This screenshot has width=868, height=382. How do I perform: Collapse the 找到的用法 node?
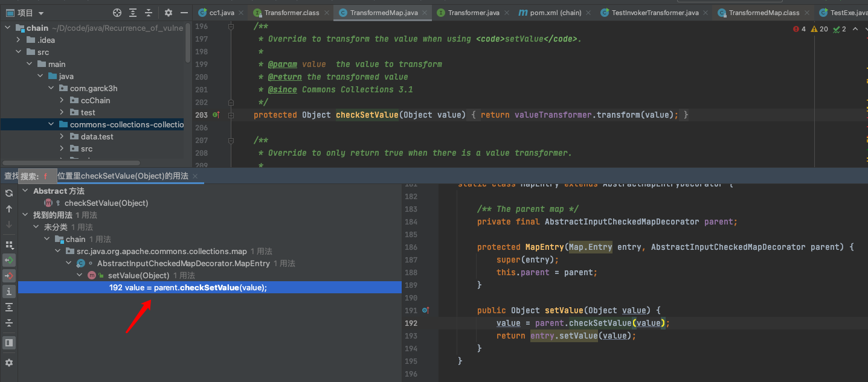coord(25,215)
